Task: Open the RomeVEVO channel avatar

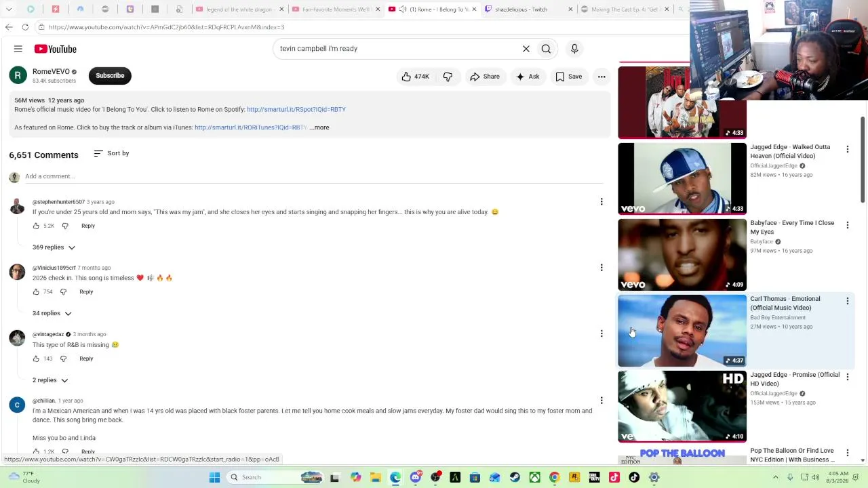Action: (18, 75)
